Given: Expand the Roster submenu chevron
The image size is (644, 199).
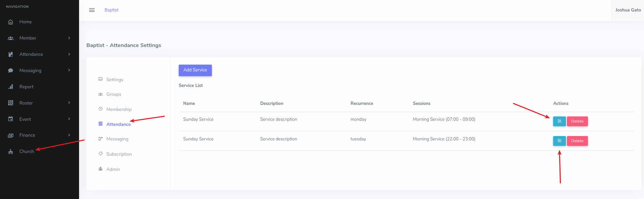Looking at the screenshot, I should click(x=69, y=103).
